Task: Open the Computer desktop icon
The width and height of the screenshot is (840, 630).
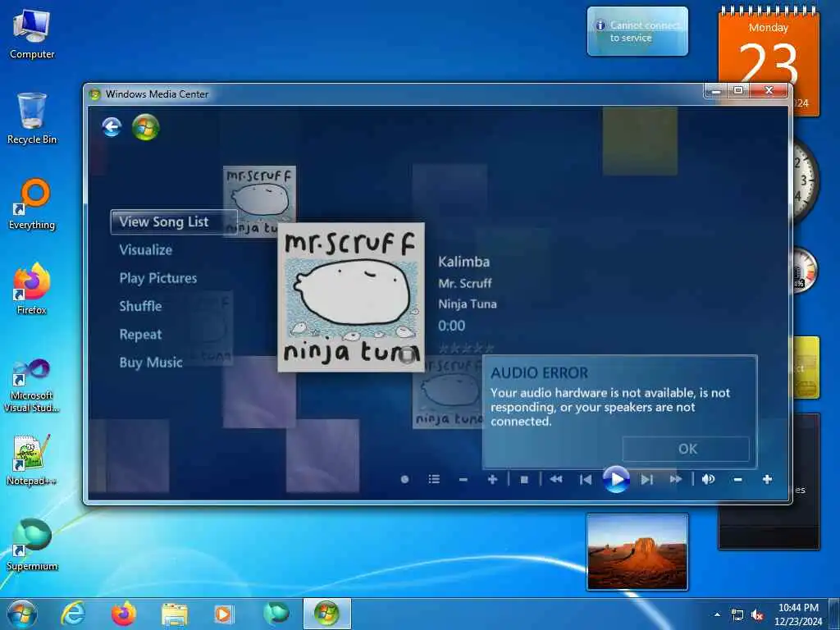Action: coord(32,34)
